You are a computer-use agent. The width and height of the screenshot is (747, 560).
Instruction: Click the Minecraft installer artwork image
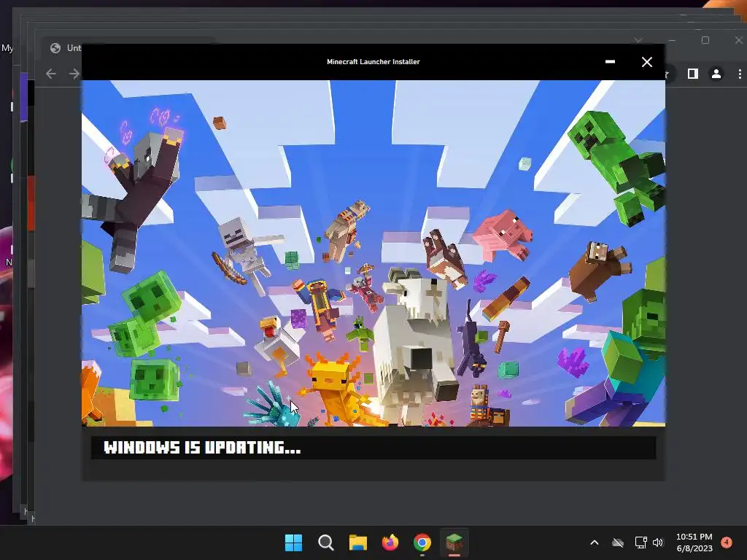(373, 253)
